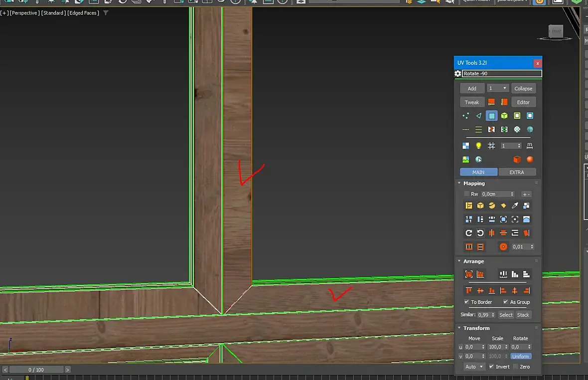The image size is (588, 380).
Task: Toggle the checker pattern icon
Action: pyautogui.click(x=466, y=146)
